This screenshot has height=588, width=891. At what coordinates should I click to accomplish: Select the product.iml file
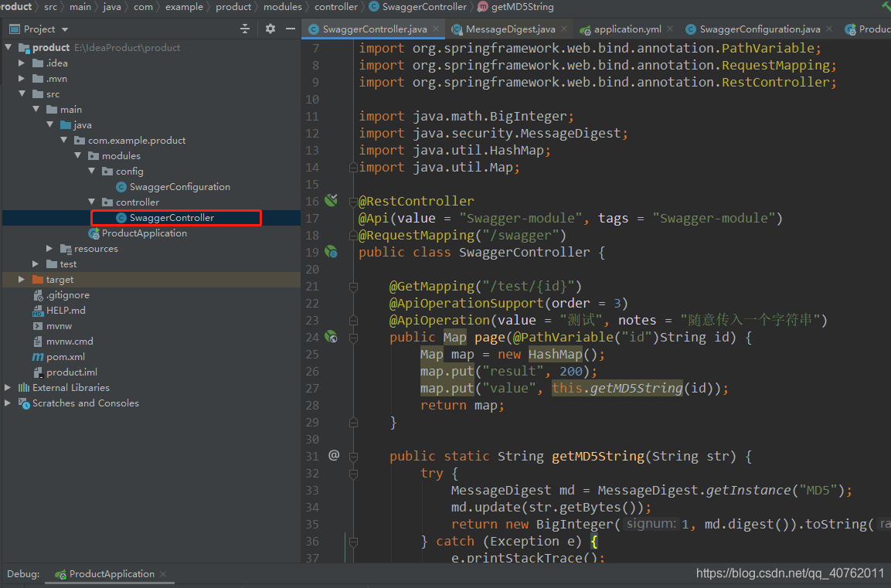coord(65,372)
